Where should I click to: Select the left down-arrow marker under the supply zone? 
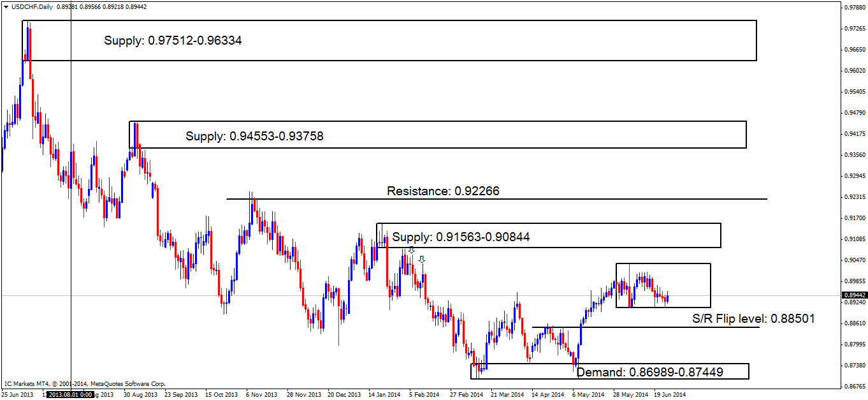[x=412, y=251]
